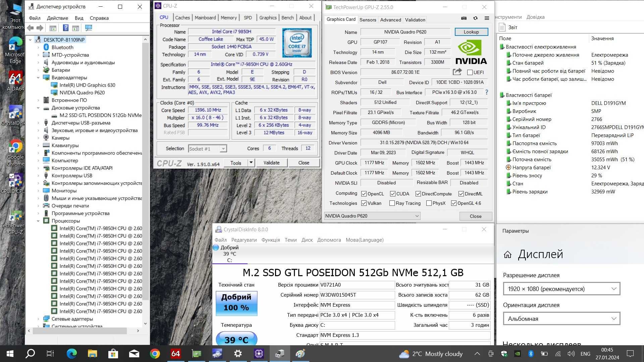Open the display orientation Альбомная dropdown

[561, 318]
